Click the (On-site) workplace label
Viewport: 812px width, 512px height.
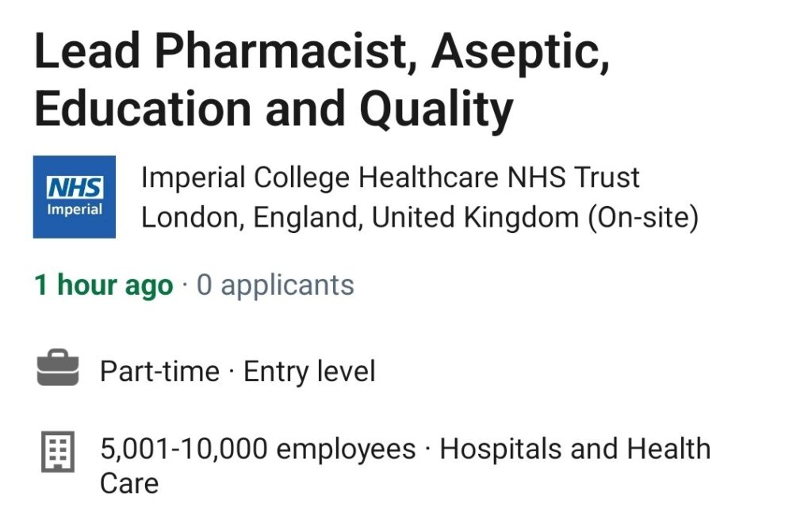[643, 217]
